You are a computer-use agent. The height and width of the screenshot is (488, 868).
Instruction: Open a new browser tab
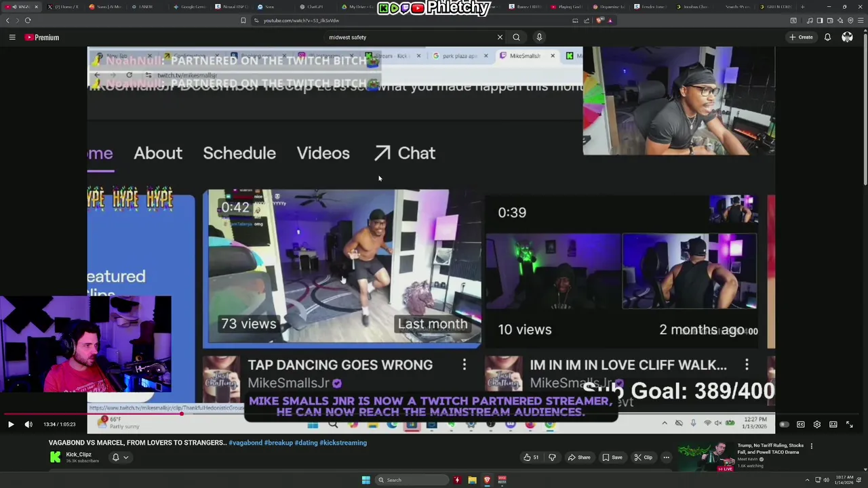tap(802, 7)
